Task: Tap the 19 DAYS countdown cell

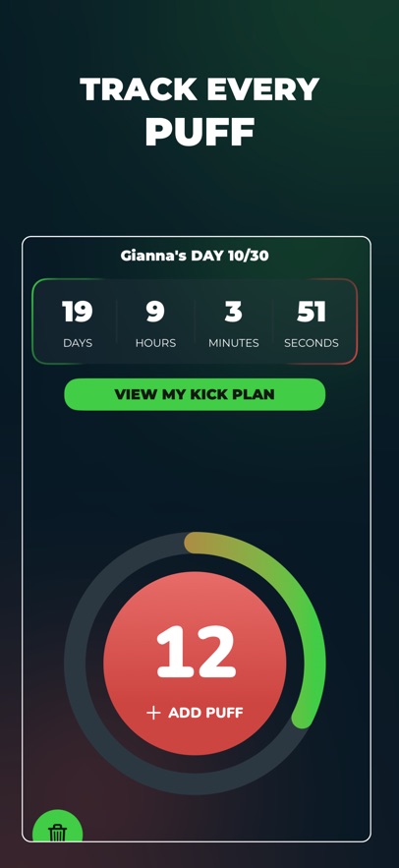Action: pyautogui.click(x=78, y=321)
